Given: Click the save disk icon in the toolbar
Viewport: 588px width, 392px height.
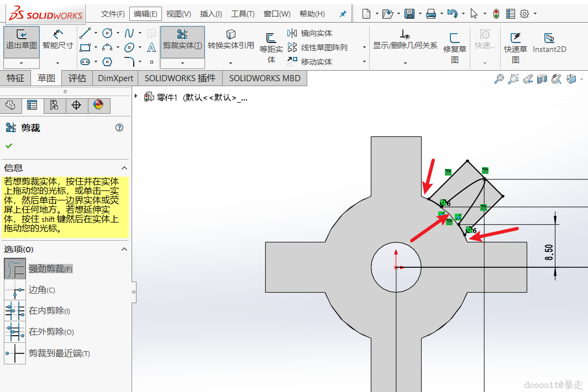Looking at the screenshot, I should 410,14.
